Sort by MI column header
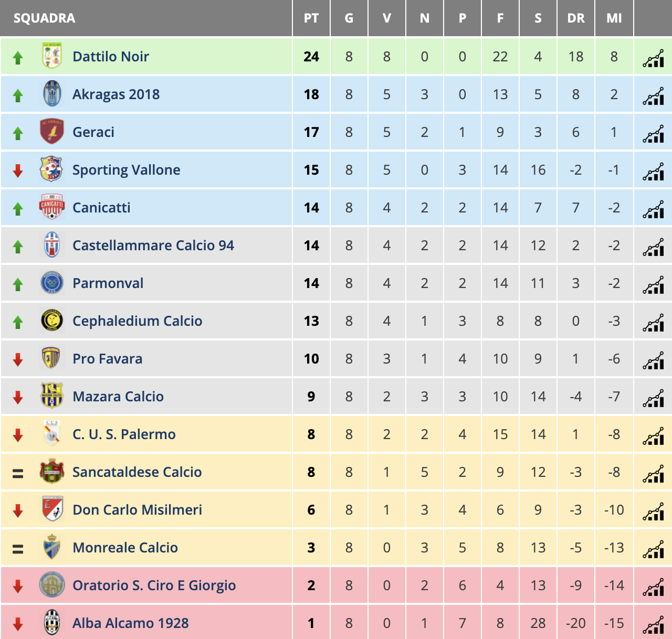This screenshot has height=639, width=672. [614, 18]
